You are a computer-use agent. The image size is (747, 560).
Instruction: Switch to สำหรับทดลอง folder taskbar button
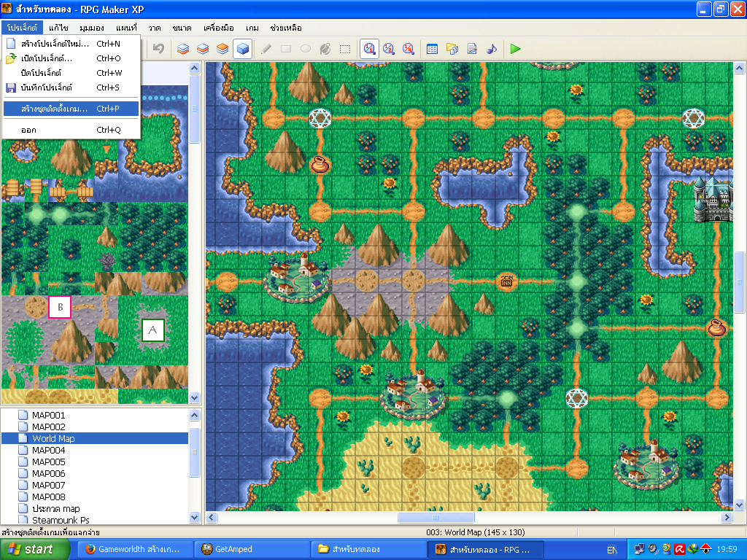coord(368,550)
